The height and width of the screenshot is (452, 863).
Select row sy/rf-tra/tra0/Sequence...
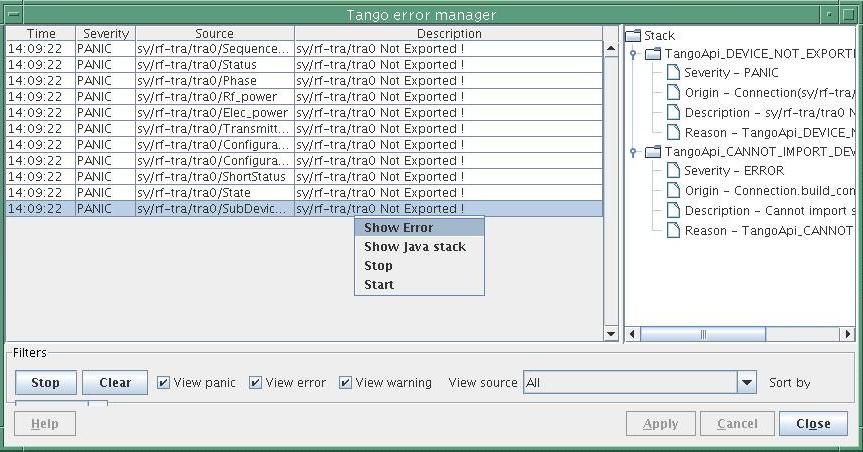[x=304, y=49]
